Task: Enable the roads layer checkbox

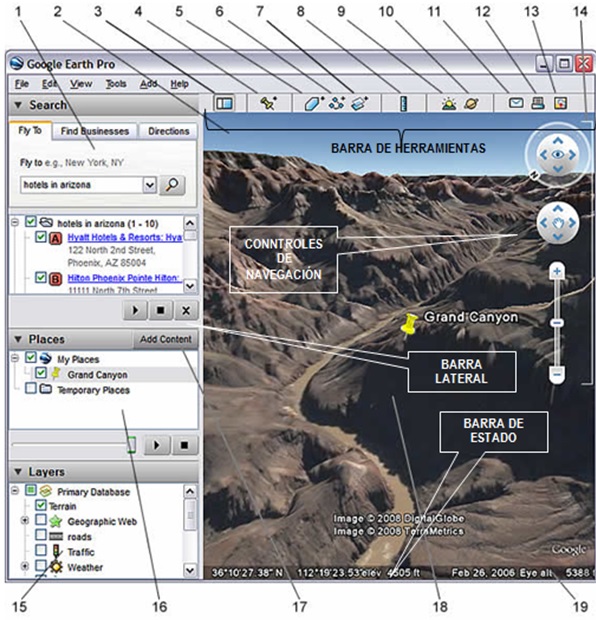Action: tap(41, 535)
